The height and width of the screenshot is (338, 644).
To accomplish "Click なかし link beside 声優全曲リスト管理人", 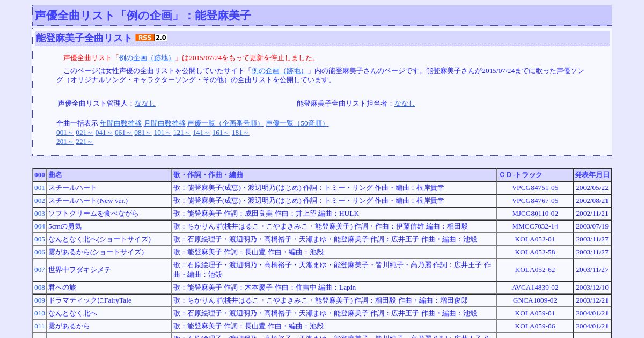I will [x=145, y=104].
